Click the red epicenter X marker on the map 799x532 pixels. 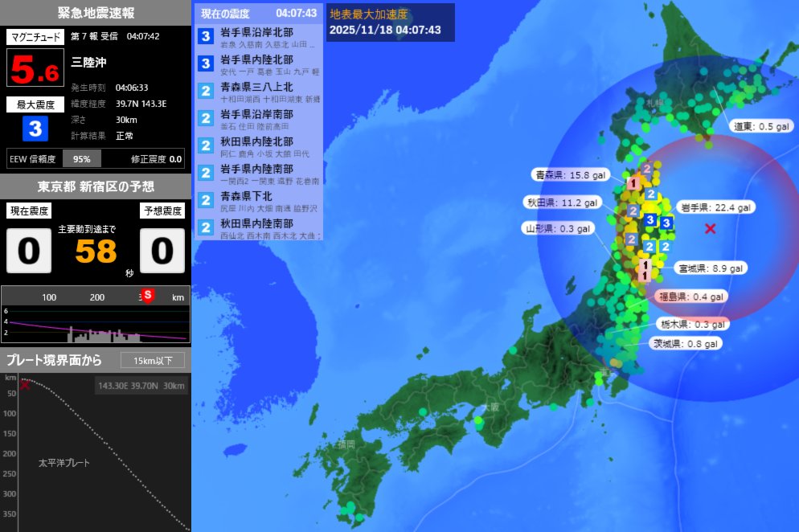pos(710,229)
